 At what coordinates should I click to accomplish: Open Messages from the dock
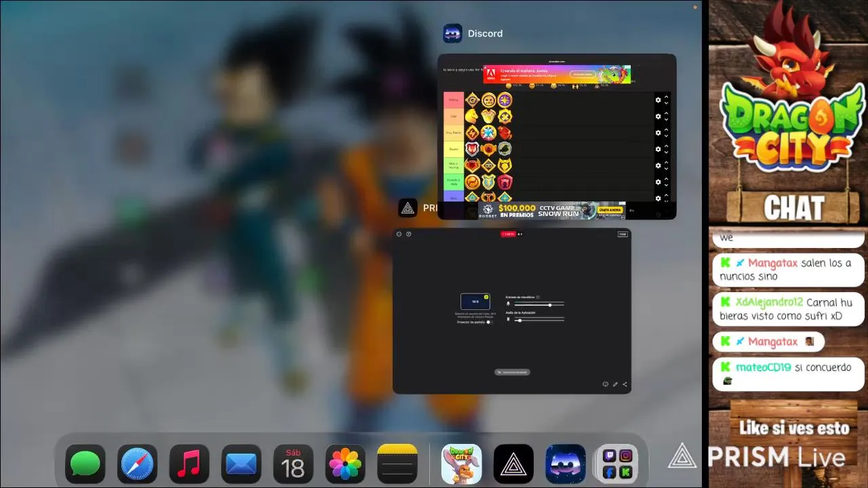pos(85,464)
